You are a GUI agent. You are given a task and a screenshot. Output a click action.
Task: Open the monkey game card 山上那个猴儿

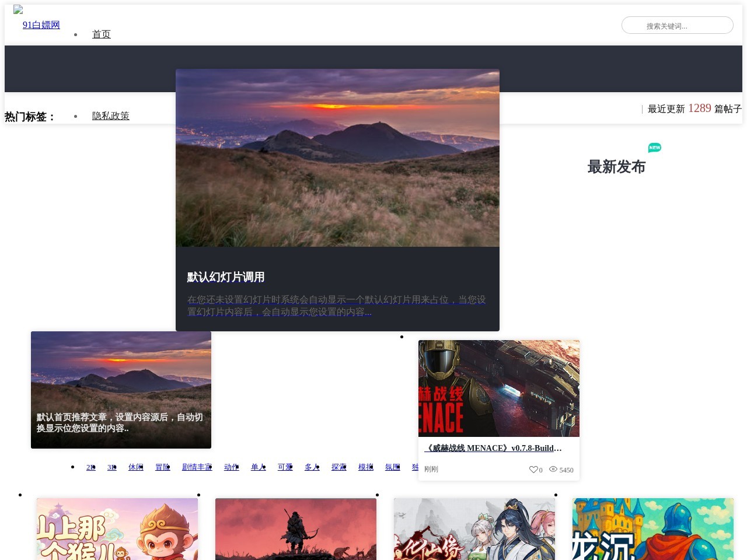[117, 529]
